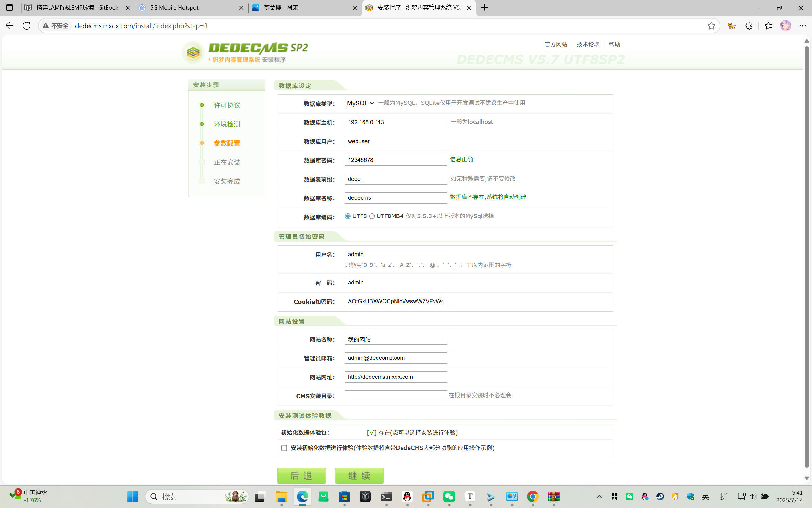
Task: Click the 继续 continue button
Action: (359, 475)
